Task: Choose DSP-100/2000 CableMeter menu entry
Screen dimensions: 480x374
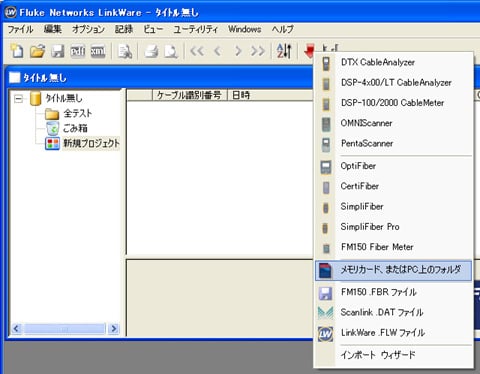Action: pyautogui.click(x=394, y=103)
